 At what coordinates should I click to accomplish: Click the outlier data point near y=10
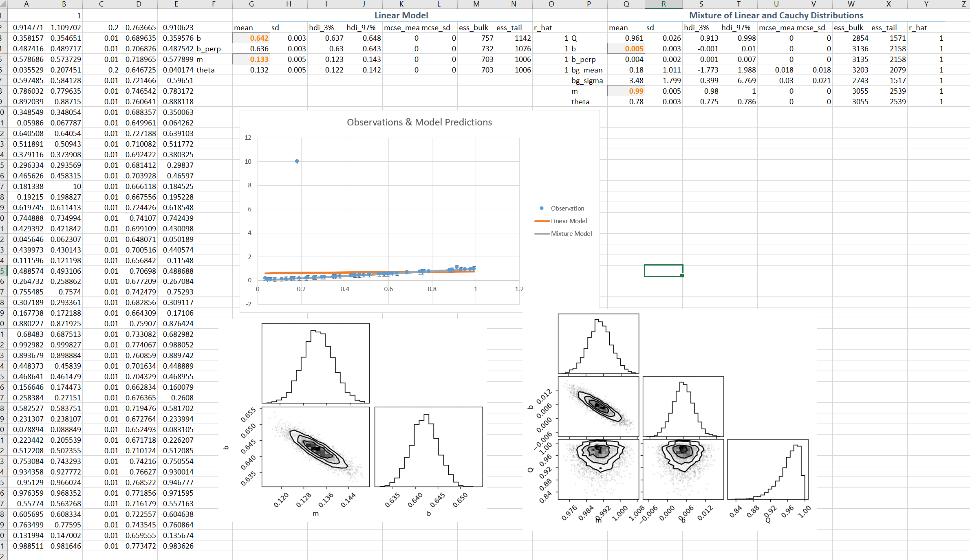[x=296, y=161]
